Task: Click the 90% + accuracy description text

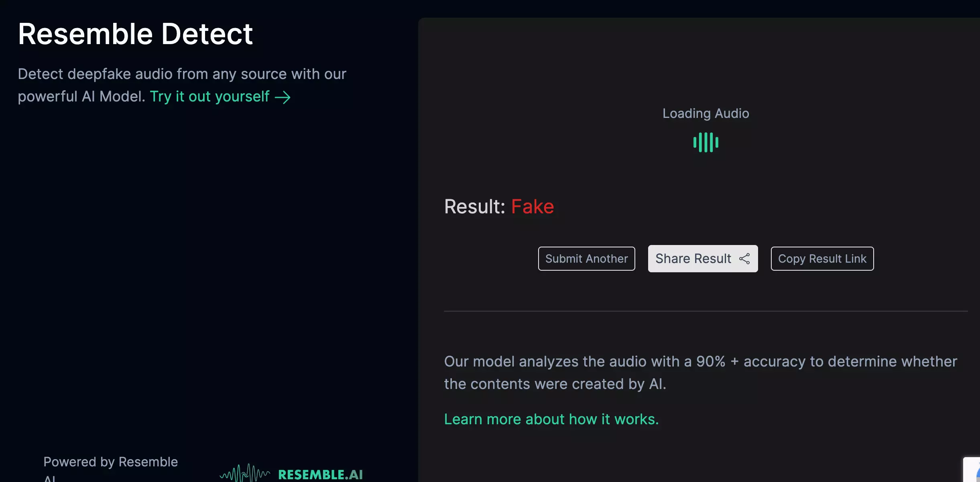Action: (701, 373)
